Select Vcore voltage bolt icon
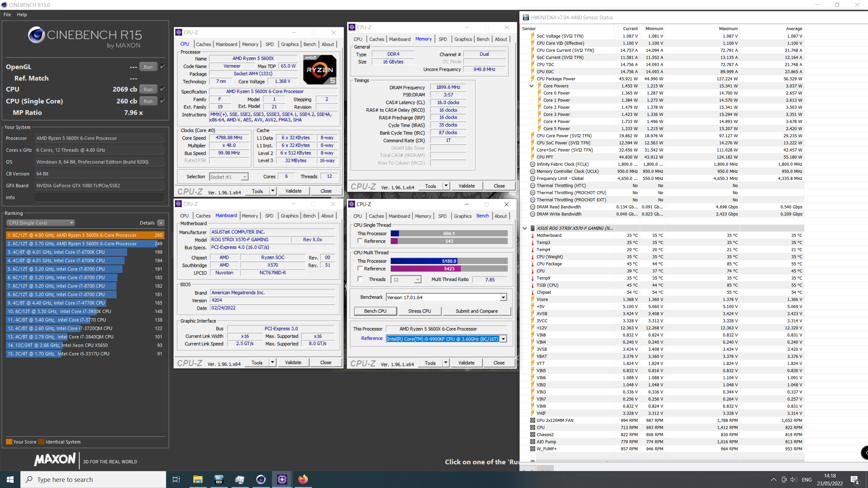 (533, 299)
